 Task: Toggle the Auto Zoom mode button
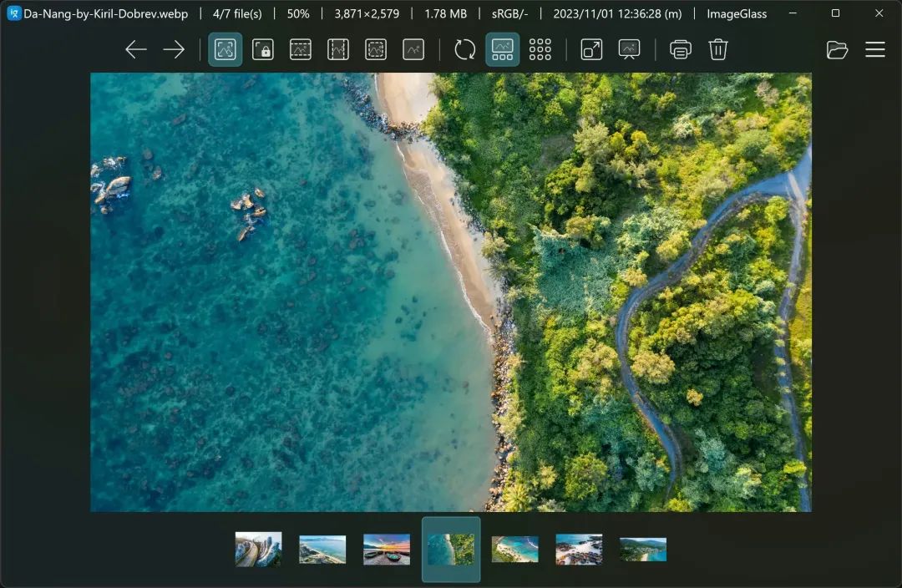click(225, 50)
